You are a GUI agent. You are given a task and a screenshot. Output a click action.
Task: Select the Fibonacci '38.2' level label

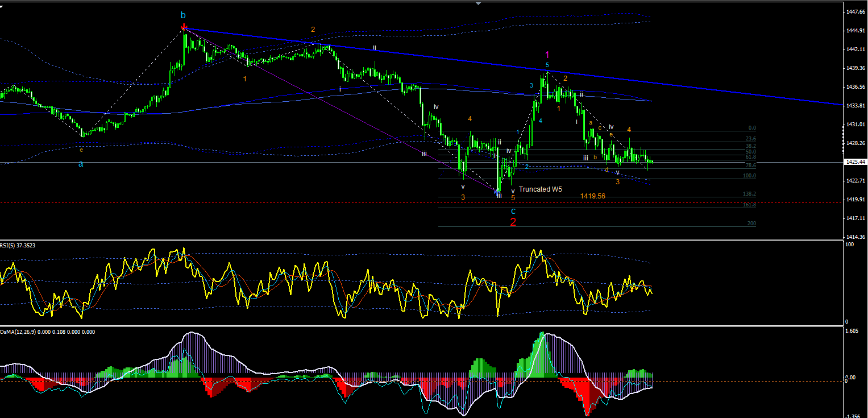click(750, 146)
